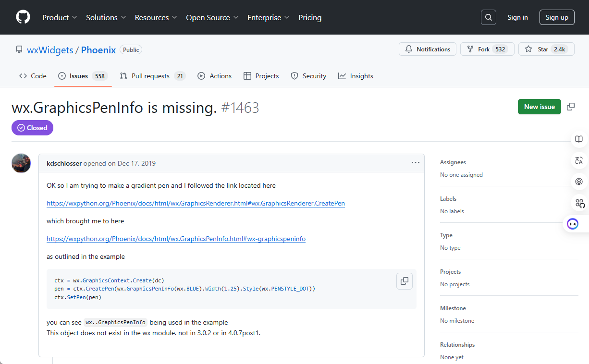
Task: Go to the Actions tab
Action: (214, 76)
